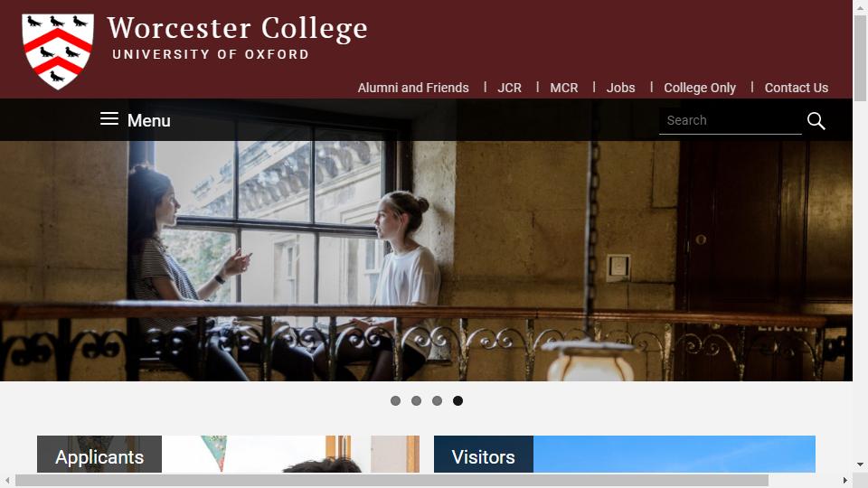Click into the Search input field
868x488 pixels.
731,120
